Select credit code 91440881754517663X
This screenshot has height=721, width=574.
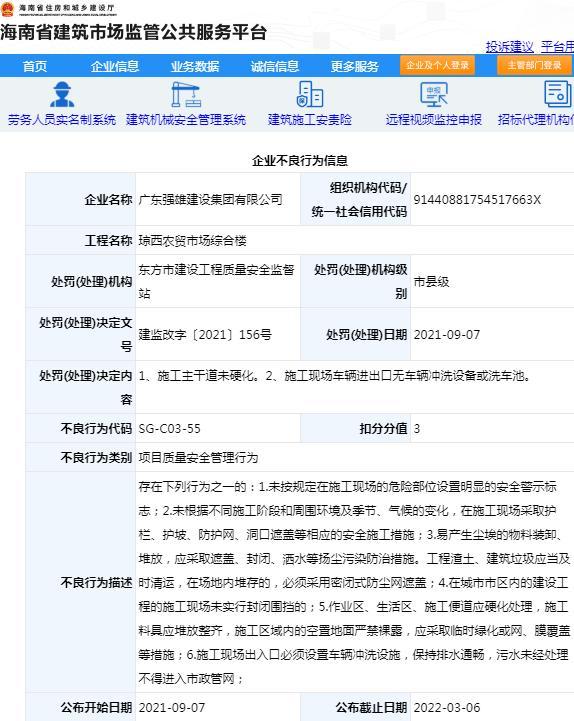click(x=477, y=200)
